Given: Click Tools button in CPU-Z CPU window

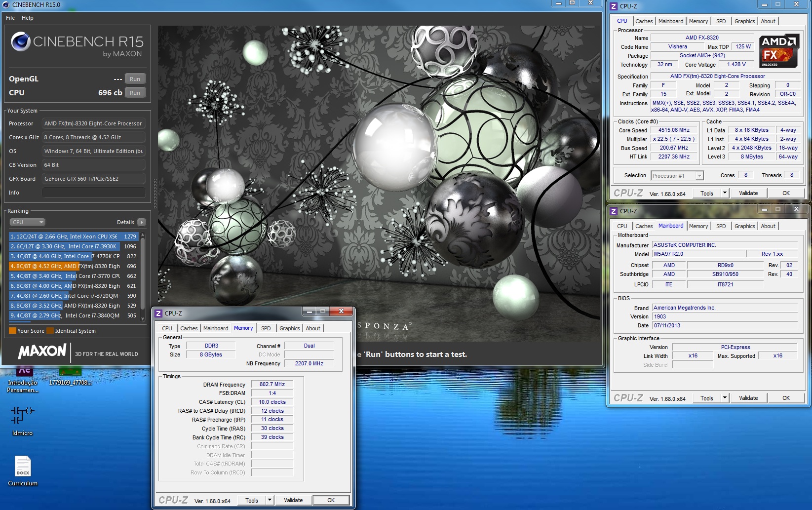Looking at the screenshot, I should click(707, 193).
